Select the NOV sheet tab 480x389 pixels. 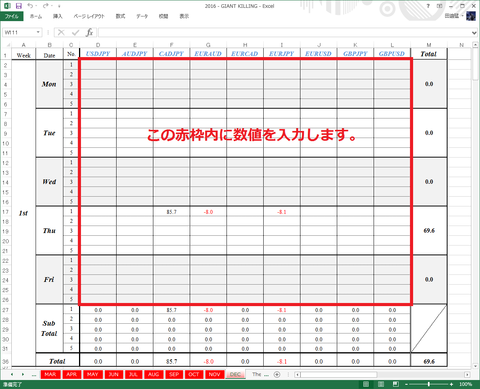[x=214, y=374]
